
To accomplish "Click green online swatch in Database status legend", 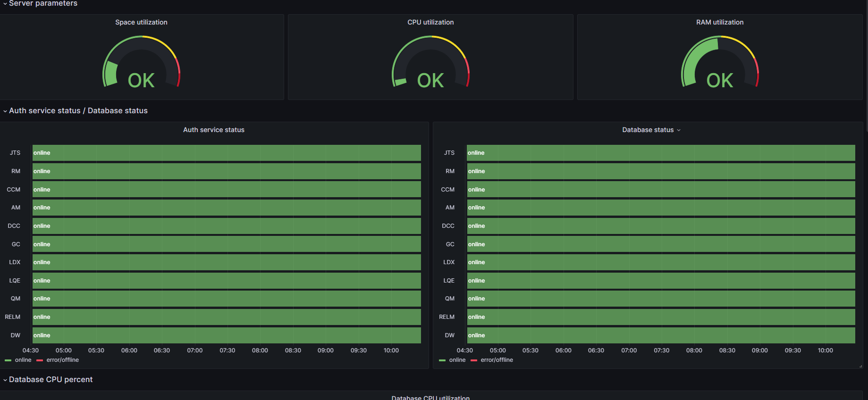I will 442,360.
